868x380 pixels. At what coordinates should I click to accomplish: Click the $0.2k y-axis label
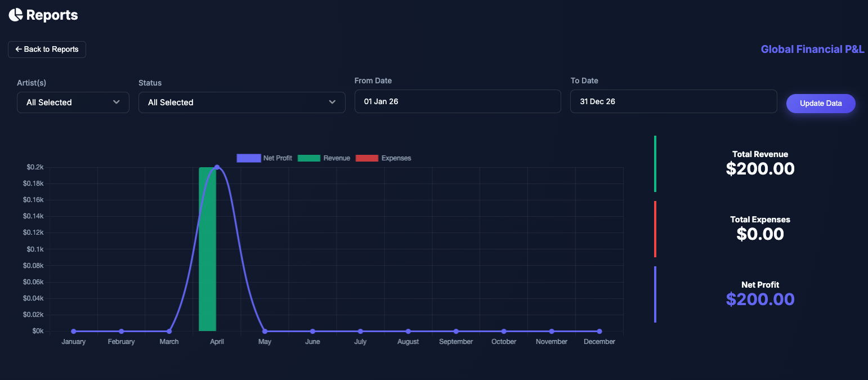pos(34,167)
